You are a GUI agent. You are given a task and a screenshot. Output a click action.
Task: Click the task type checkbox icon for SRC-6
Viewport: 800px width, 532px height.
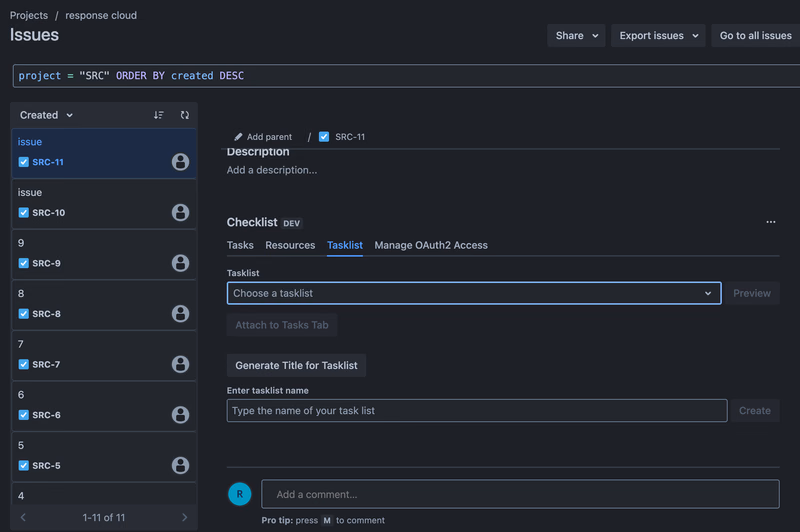[x=23, y=415]
